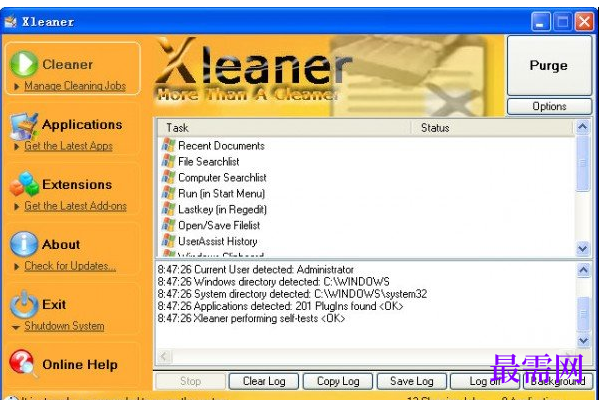Click Check for Updates link

pyautogui.click(x=70, y=266)
